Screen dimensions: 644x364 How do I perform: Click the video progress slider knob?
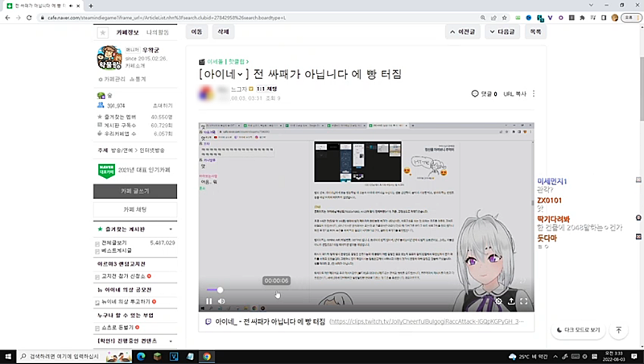pos(220,290)
